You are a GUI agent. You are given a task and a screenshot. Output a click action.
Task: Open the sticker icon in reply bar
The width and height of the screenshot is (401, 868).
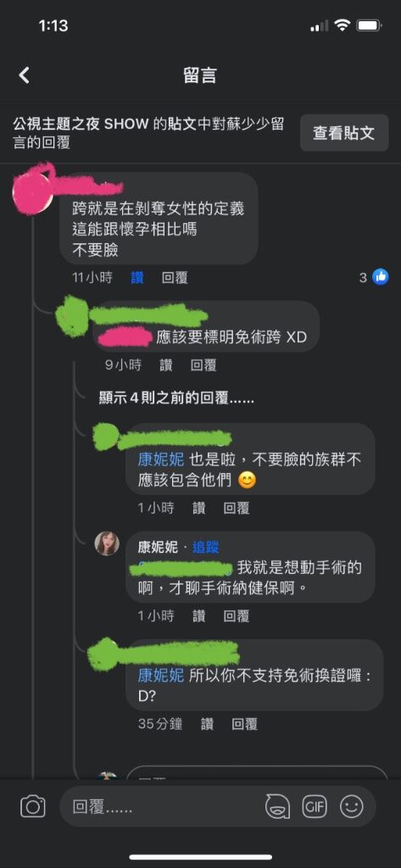277,807
